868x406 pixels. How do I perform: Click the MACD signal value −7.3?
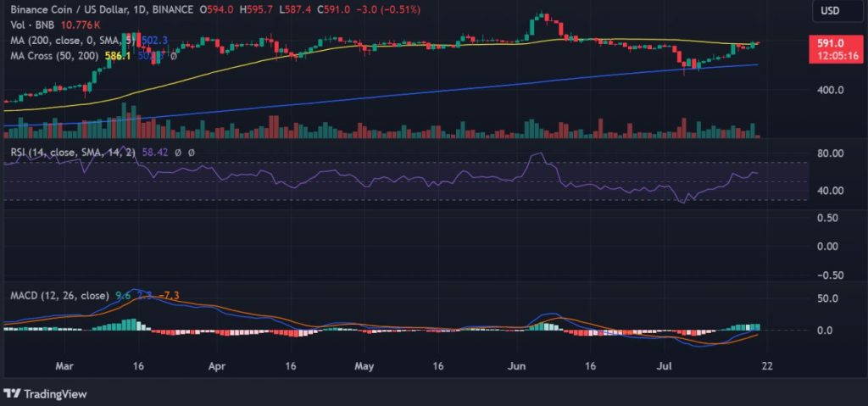tap(169, 296)
